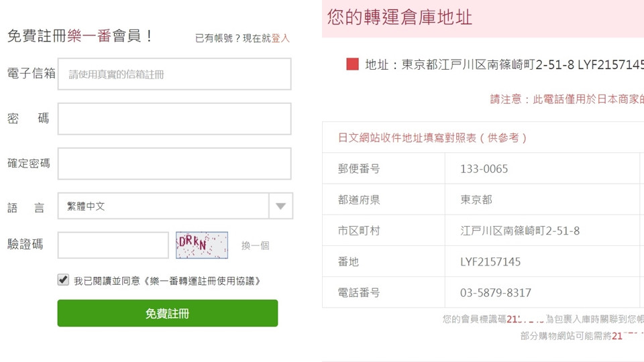Click the 您的轉運倉庫地址 heading

pyautogui.click(x=400, y=17)
